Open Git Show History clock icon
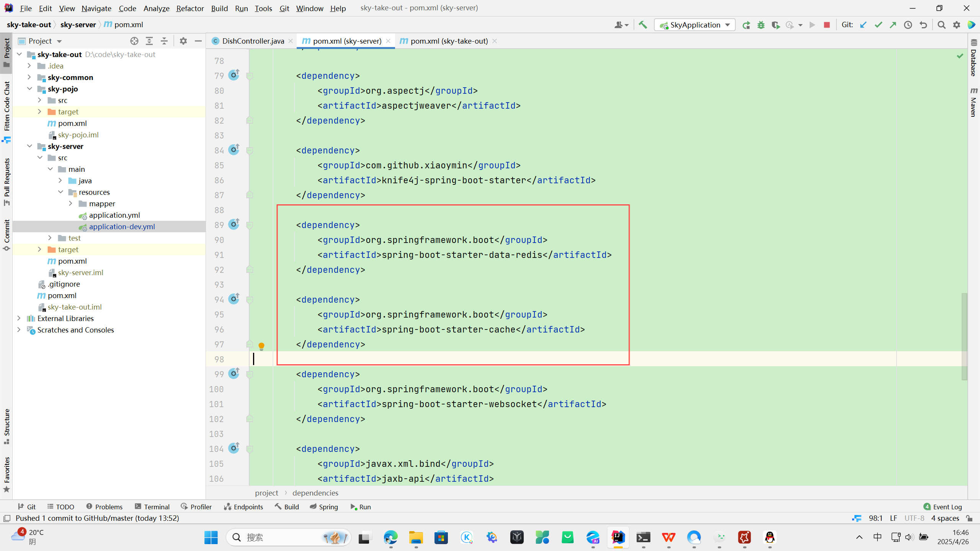 click(x=908, y=25)
